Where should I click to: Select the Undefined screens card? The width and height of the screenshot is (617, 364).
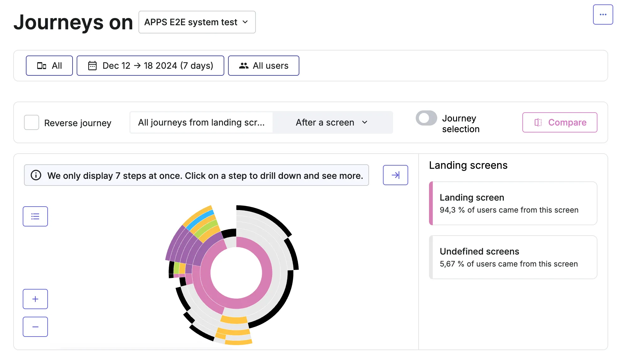513,257
